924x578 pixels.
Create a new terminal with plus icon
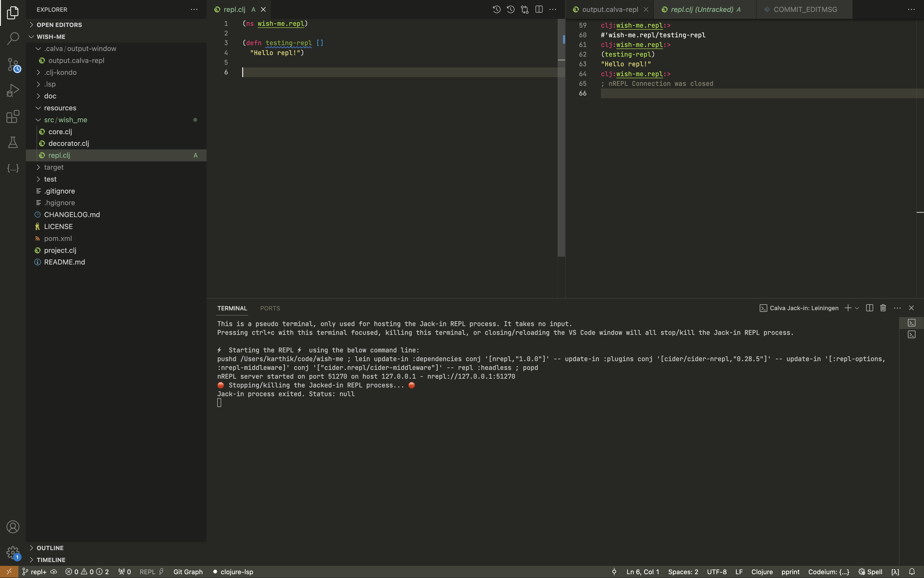click(x=848, y=308)
